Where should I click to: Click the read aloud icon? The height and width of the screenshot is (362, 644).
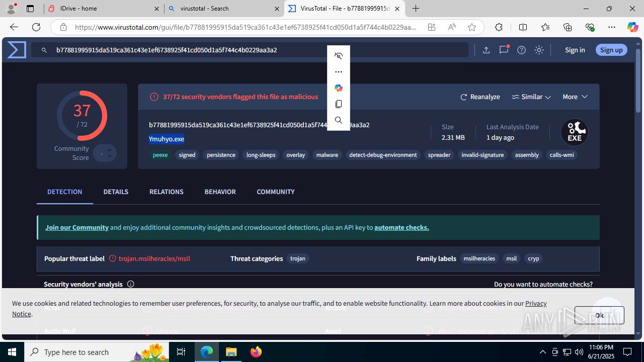pos(452,27)
